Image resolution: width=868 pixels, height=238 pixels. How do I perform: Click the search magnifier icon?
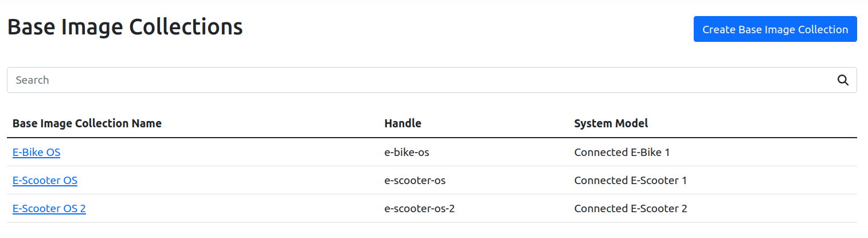pos(843,80)
